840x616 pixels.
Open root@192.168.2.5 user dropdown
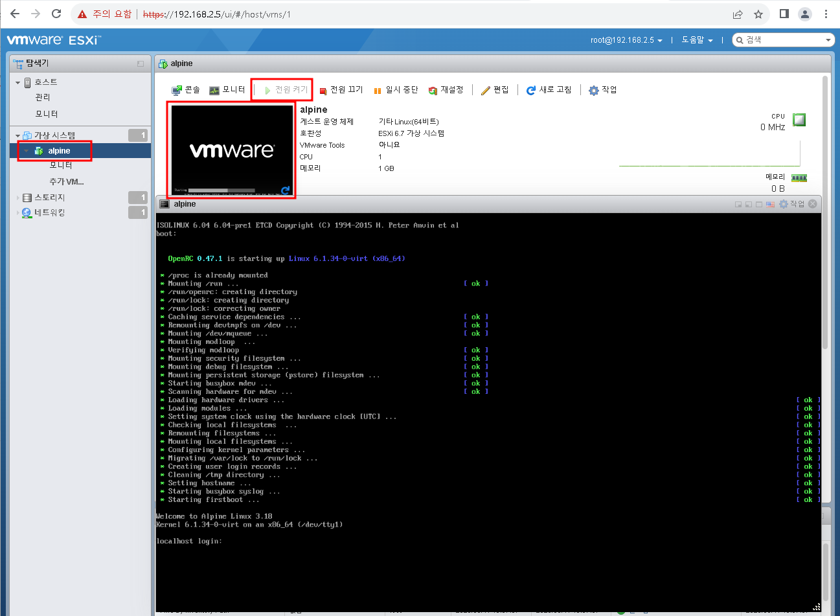point(626,40)
